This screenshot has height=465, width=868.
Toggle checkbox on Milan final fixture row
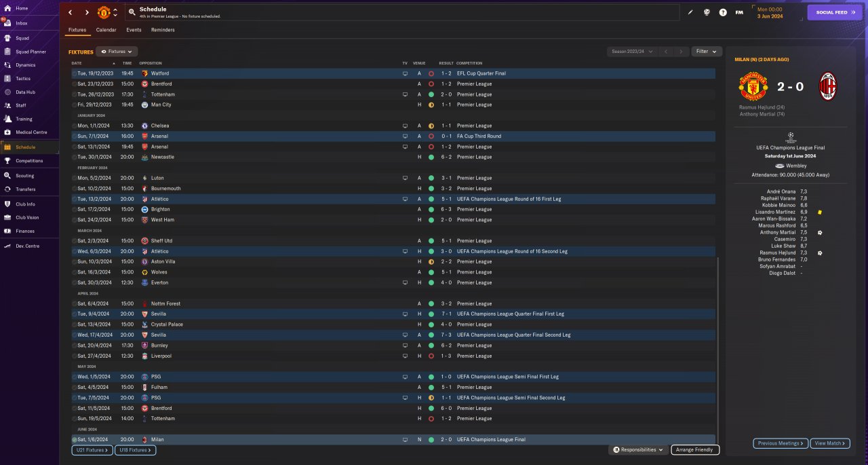(74, 440)
